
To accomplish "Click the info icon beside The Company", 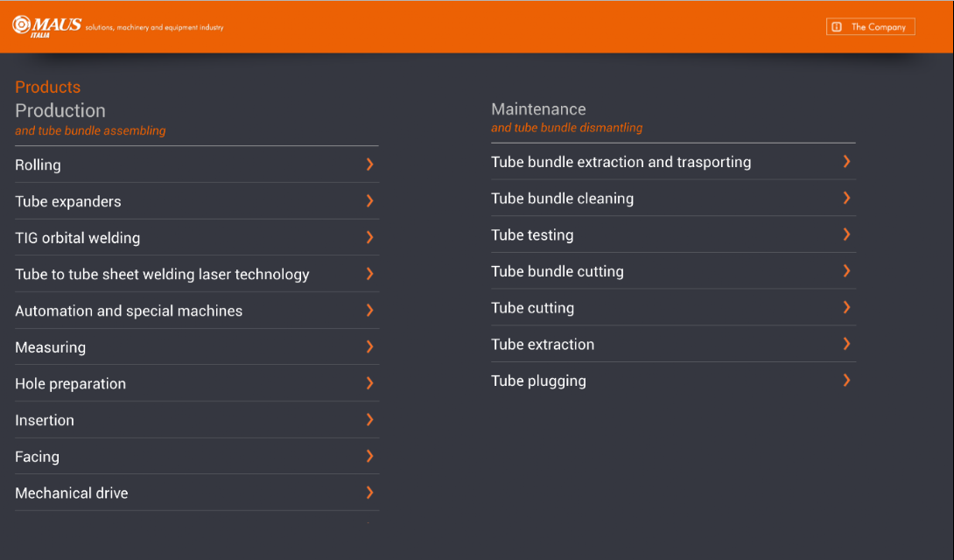I will click(x=837, y=27).
